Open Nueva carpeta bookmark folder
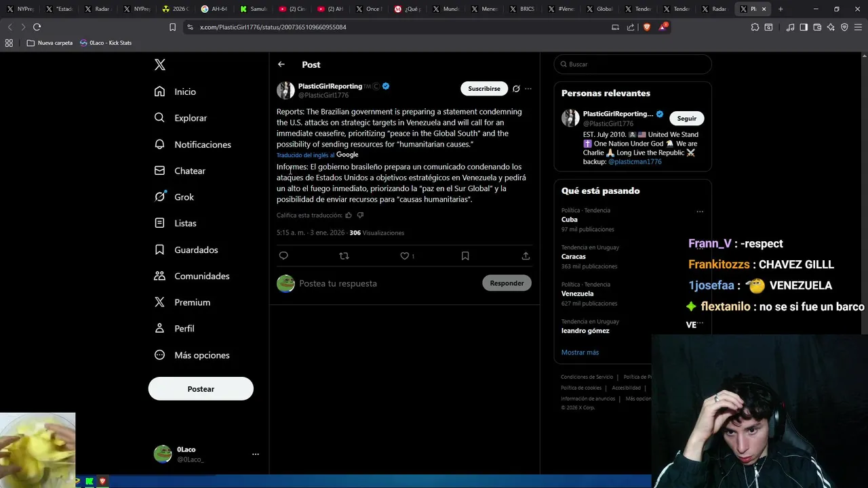Image resolution: width=868 pixels, height=488 pixels. [50, 43]
